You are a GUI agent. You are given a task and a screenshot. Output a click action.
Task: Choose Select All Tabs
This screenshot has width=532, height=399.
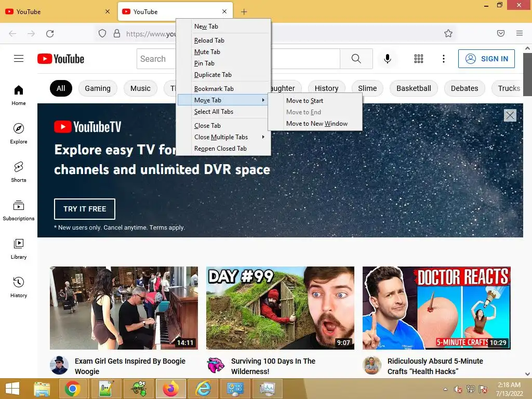223,112
